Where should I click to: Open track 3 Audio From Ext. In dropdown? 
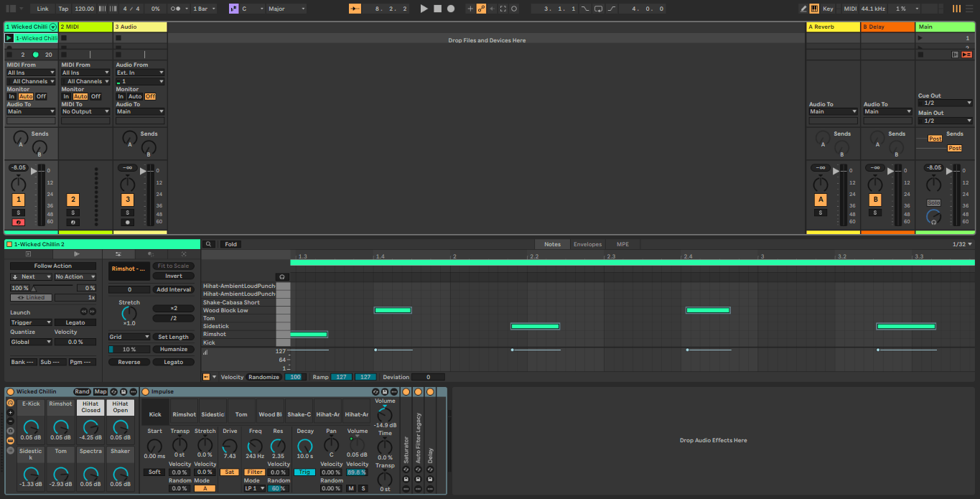pyautogui.click(x=140, y=73)
